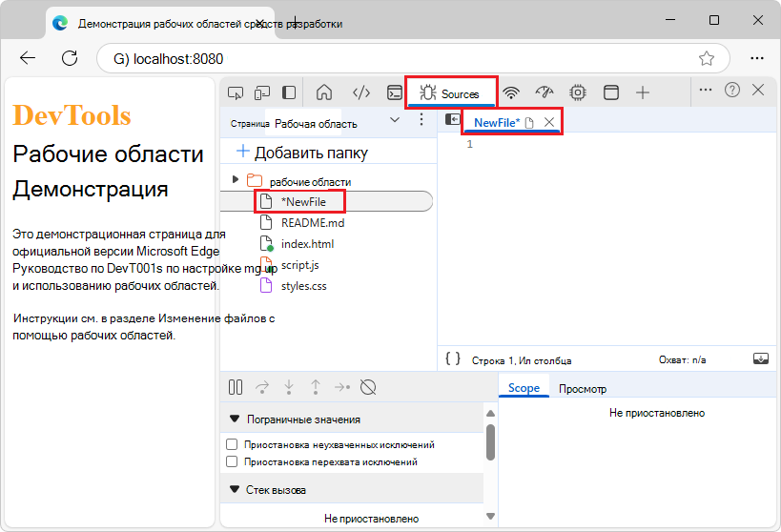Open README.md in the file tree
781x532 pixels.
click(312, 223)
